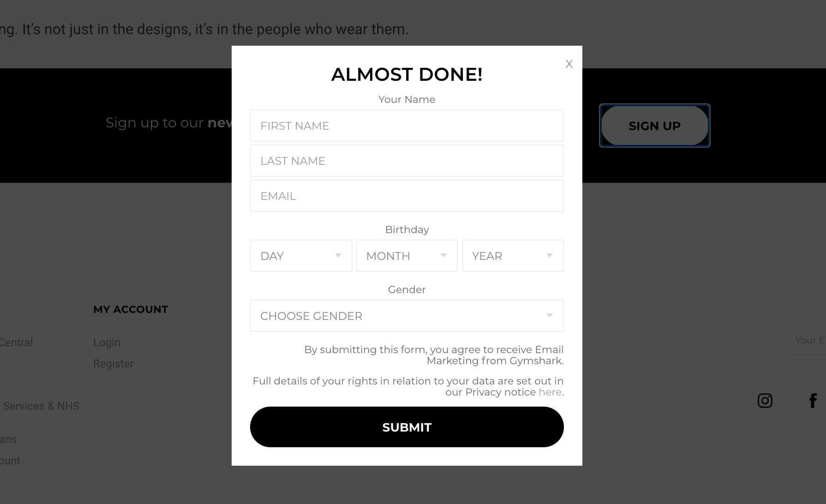Viewport: 826px width, 504px height.
Task: Click the YEAR field's arrow icon
Action: point(549,255)
